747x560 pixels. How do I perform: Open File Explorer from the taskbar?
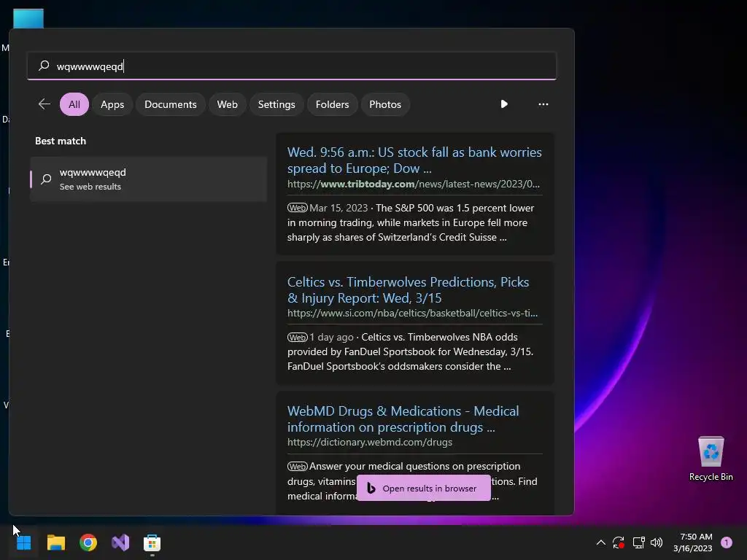55,542
